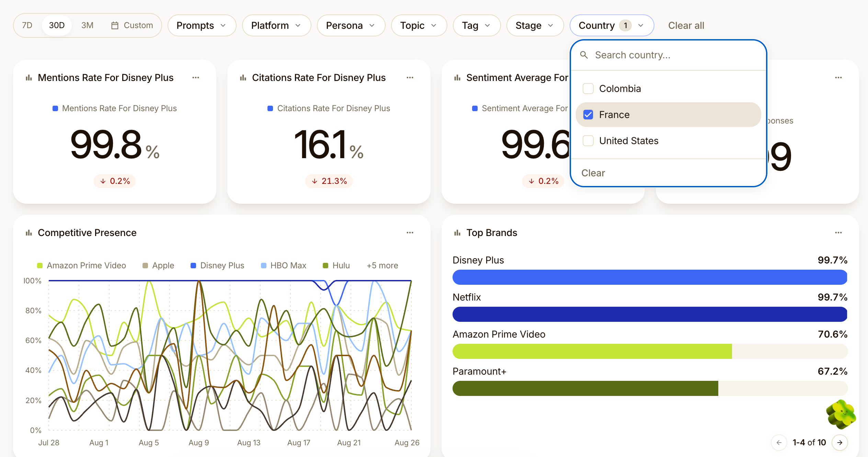Go to the next page of Top Brands
The width and height of the screenshot is (868, 457).
[840, 443]
